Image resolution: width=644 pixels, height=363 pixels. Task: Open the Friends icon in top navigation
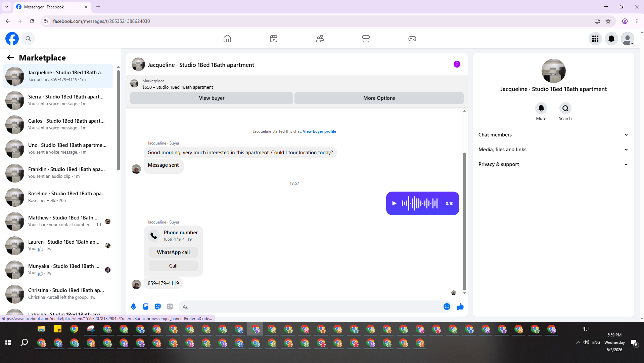pos(320,39)
